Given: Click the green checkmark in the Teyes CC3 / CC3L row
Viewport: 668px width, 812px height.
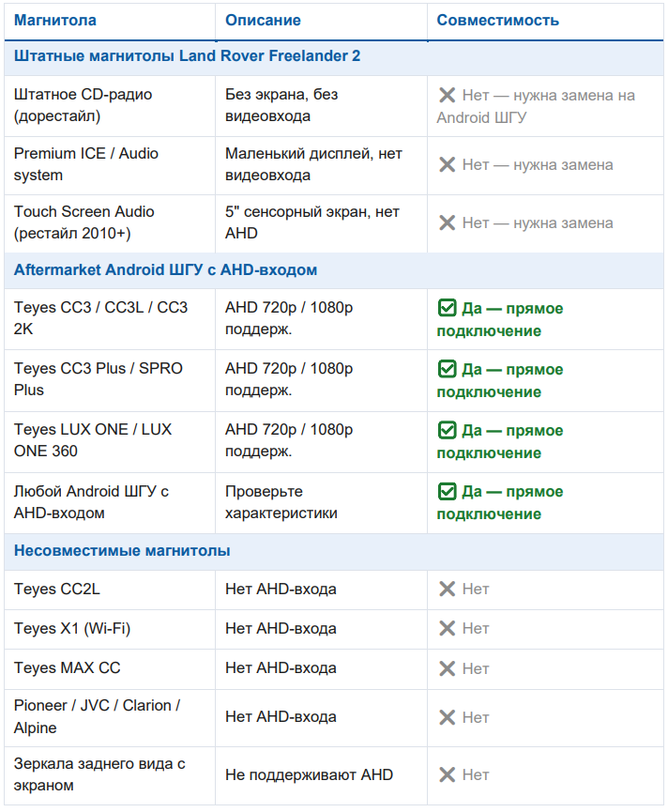Looking at the screenshot, I should coord(448,308).
